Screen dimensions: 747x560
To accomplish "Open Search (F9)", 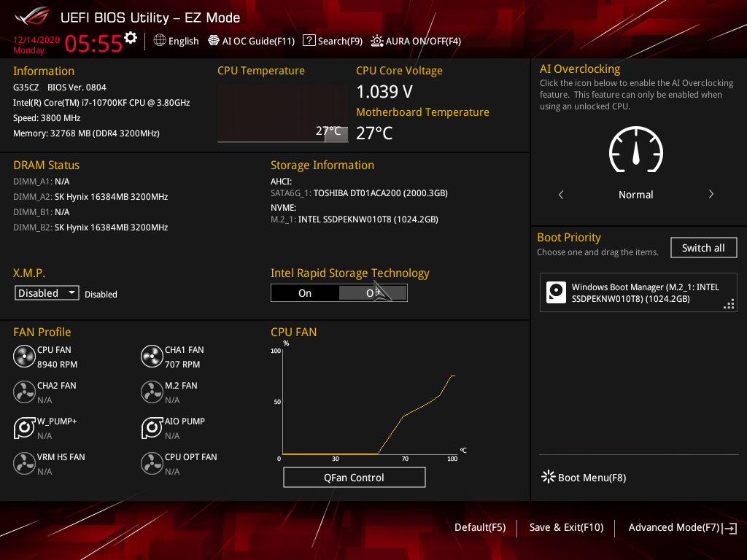I will [x=333, y=41].
